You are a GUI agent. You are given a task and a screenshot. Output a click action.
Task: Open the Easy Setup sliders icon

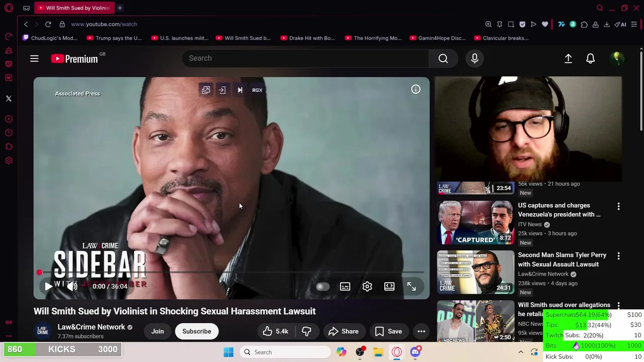coord(634,24)
